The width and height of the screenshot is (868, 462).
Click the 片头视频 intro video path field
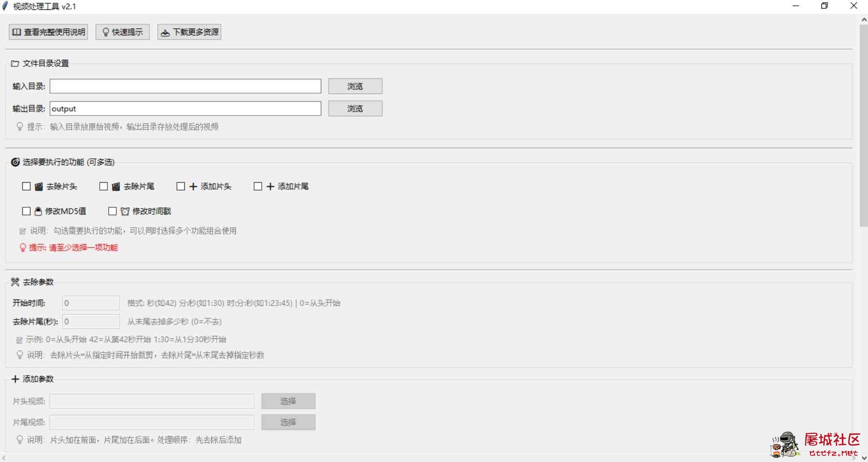coord(152,401)
